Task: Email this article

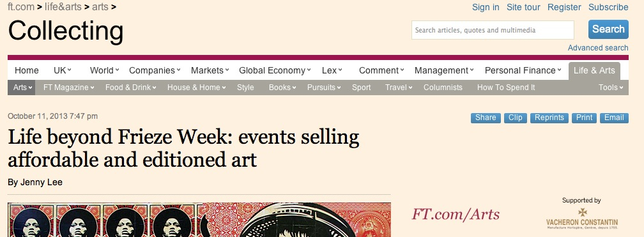Action: 614,118
